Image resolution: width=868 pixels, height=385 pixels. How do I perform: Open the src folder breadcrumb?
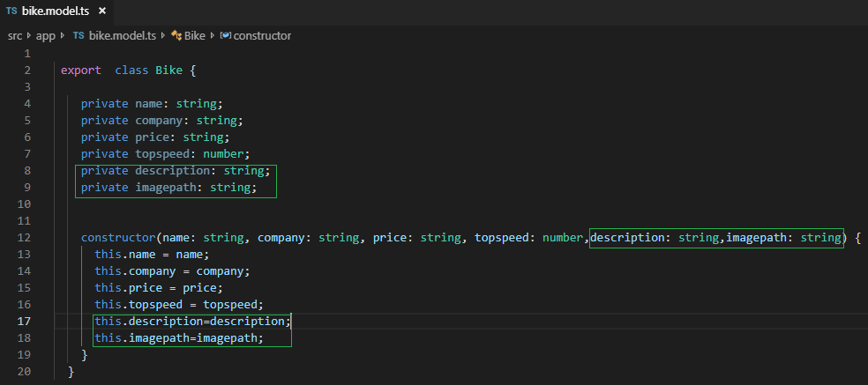click(x=15, y=36)
